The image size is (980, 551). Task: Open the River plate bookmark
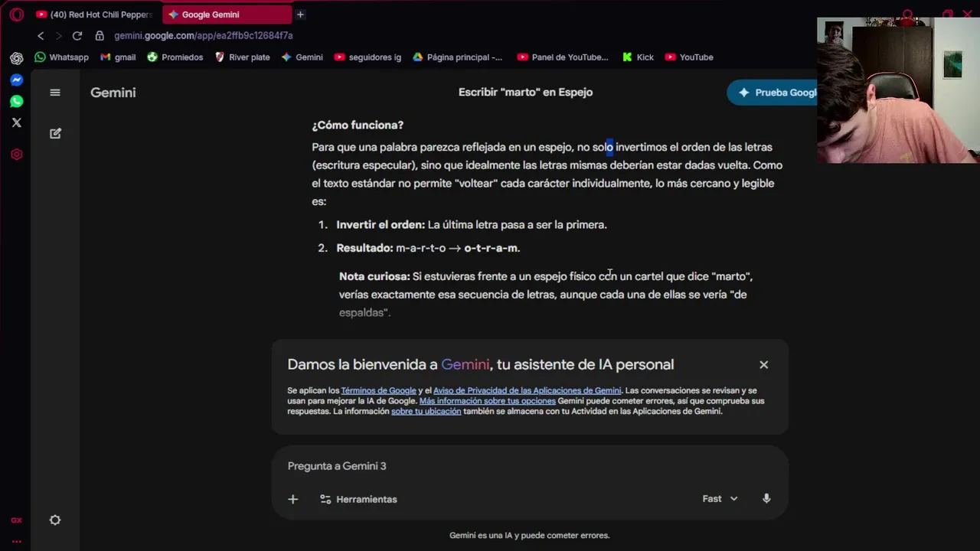pyautogui.click(x=242, y=57)
